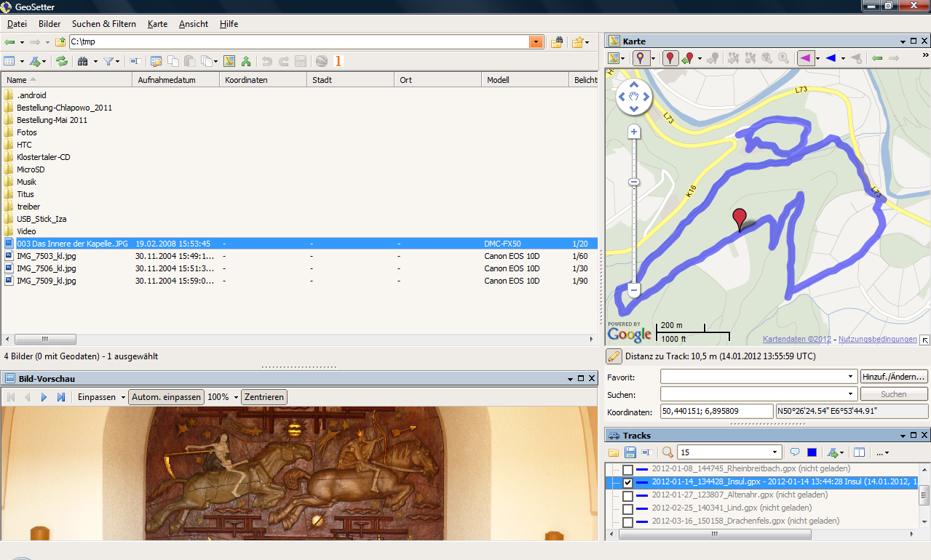Click the rename file icon in main toolbar
This screenshot has width=931, height=560.
[x=135, y=62]
